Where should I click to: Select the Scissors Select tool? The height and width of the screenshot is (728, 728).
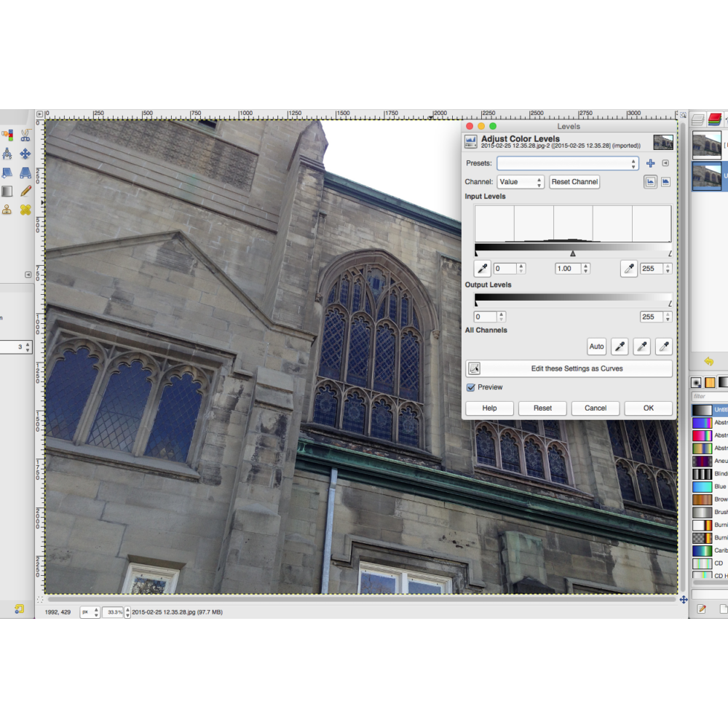point(25,135)
